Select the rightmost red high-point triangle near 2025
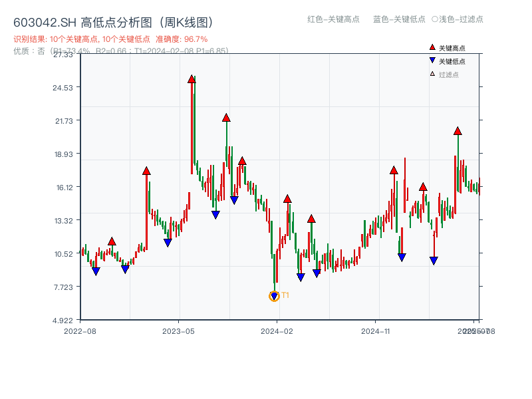Screen dimensions: 532x399 458,131
